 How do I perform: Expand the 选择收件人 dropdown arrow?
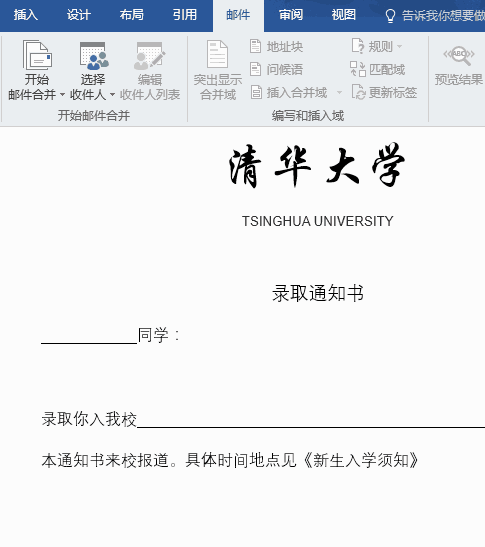coord(112,95)
